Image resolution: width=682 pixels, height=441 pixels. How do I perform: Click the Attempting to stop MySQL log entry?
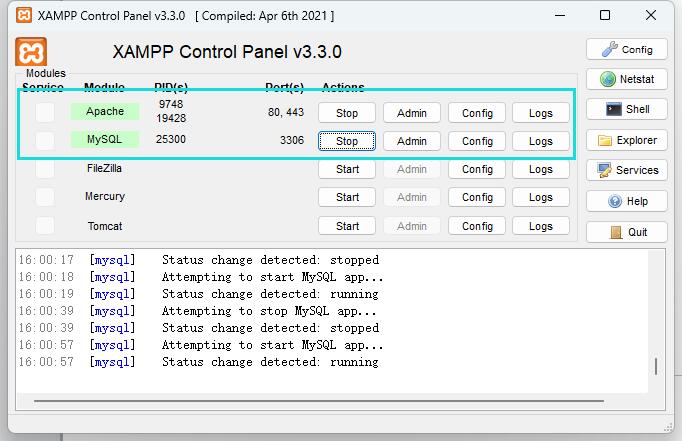tap(197, 311)
